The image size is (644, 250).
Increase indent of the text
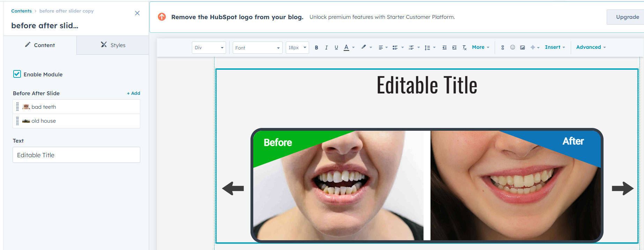(x=454, y=47)
